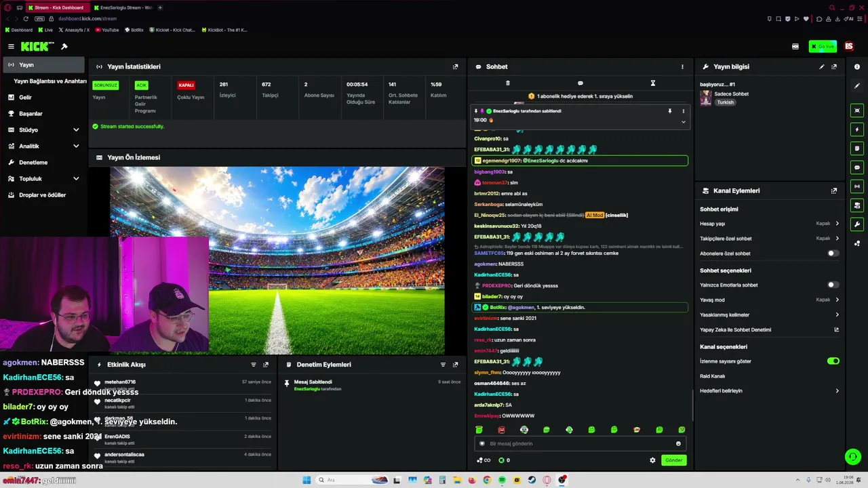Open the YouTube bookmark
868x488 pixels.
107,30
